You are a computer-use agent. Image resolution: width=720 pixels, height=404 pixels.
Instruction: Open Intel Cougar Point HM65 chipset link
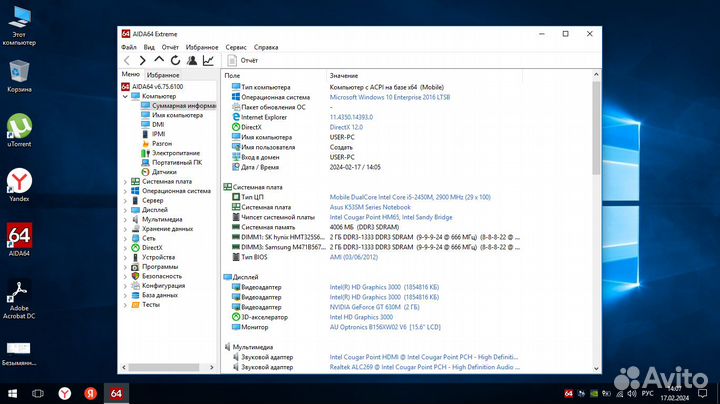tap(391, 217)
